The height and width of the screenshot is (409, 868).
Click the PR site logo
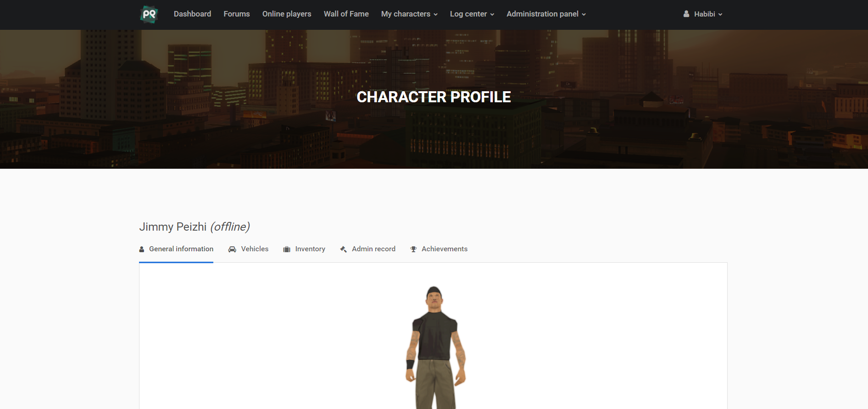point(149,14)
